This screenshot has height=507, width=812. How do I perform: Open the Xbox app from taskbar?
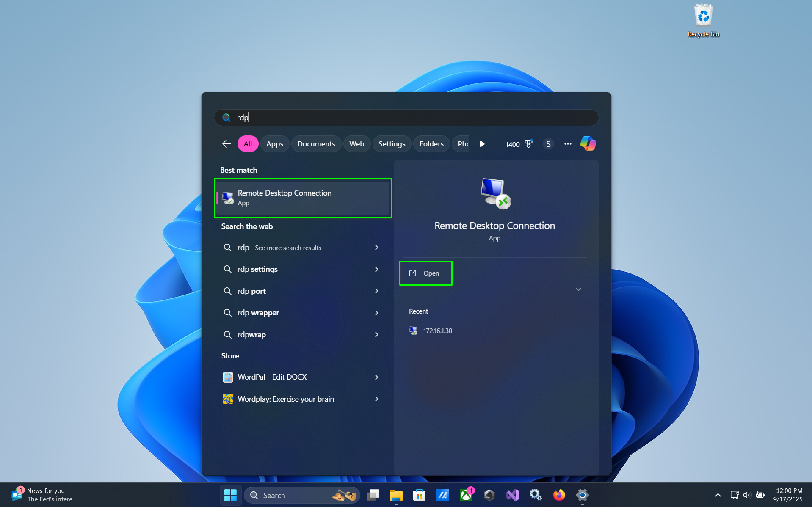coord(466,495)
